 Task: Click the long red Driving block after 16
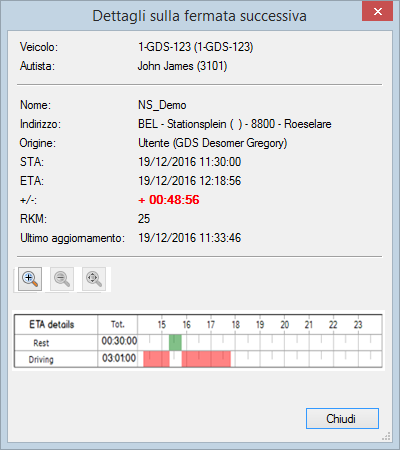click(x=206, y=359)
